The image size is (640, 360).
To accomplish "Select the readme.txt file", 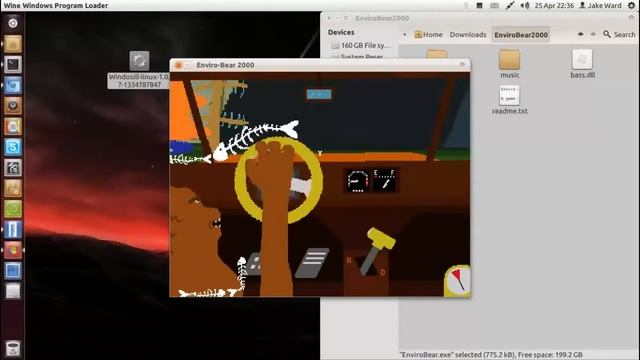I will point(509,100).
